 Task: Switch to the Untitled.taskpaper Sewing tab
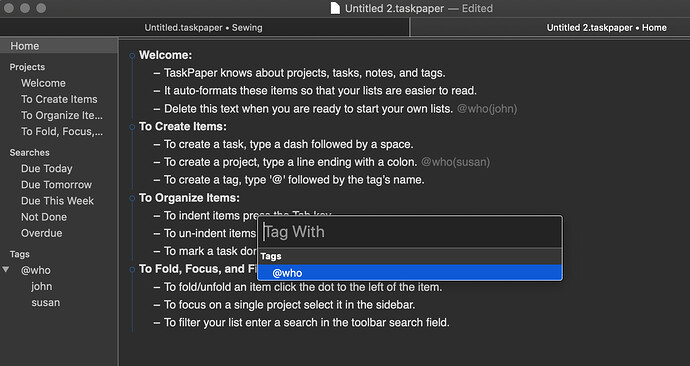click(x=203, y=27)
